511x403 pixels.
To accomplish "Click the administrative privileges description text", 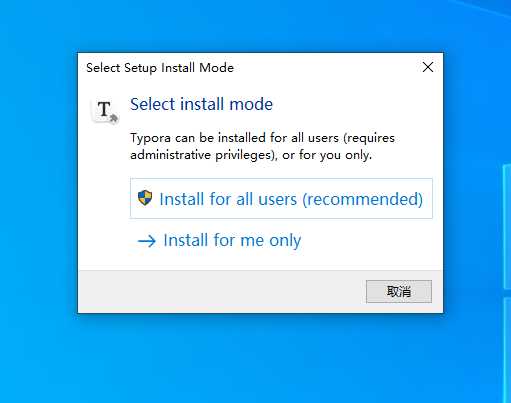I will [x=262, y=146].
